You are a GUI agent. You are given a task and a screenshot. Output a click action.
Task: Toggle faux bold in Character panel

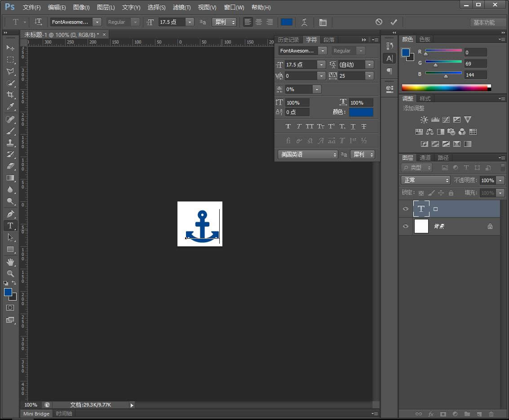[288, 126]
